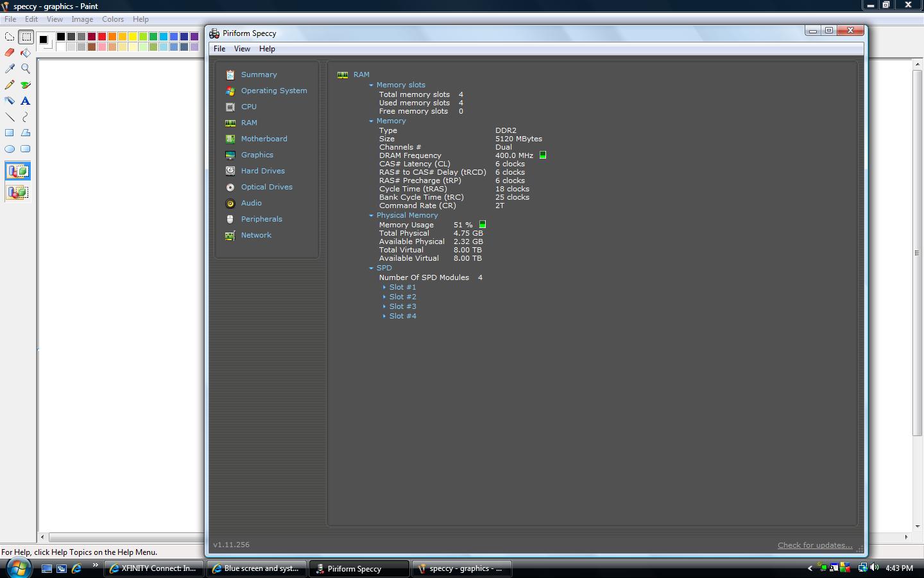Screen dimensions: 924x578
Task: Pick the yellow color swatch in Paint palette
Action: 133,37
